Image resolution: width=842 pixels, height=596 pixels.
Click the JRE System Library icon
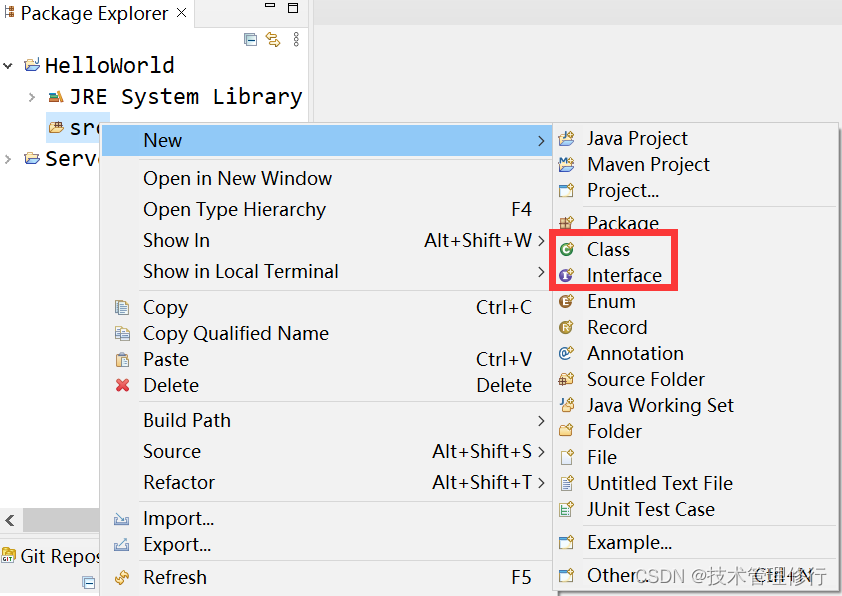(x=56, y=97)
